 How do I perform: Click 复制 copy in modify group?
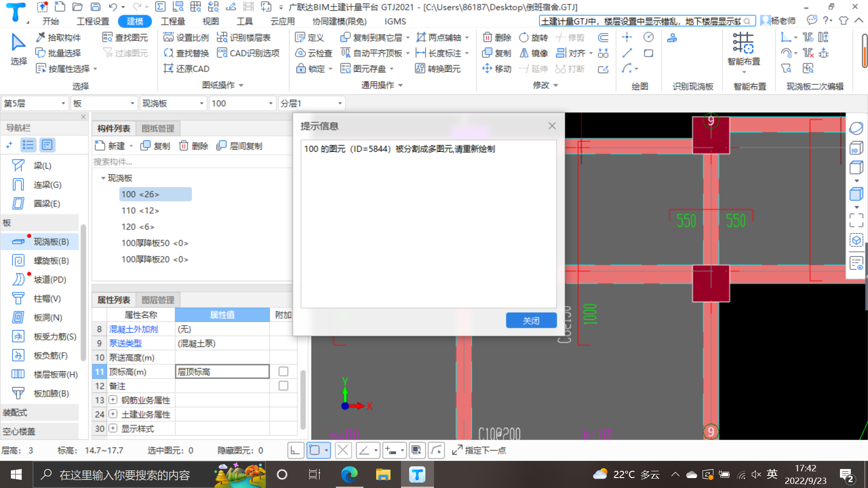tap(496, 53)
